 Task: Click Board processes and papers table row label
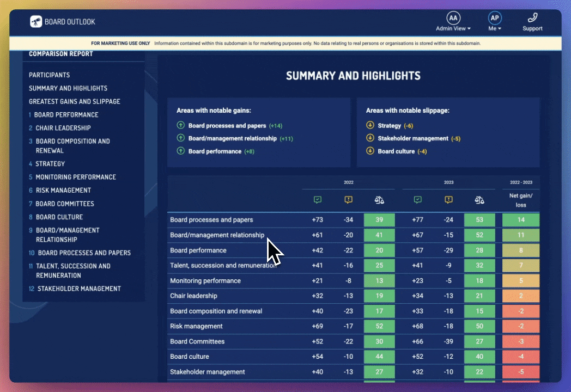pos(211,220)
